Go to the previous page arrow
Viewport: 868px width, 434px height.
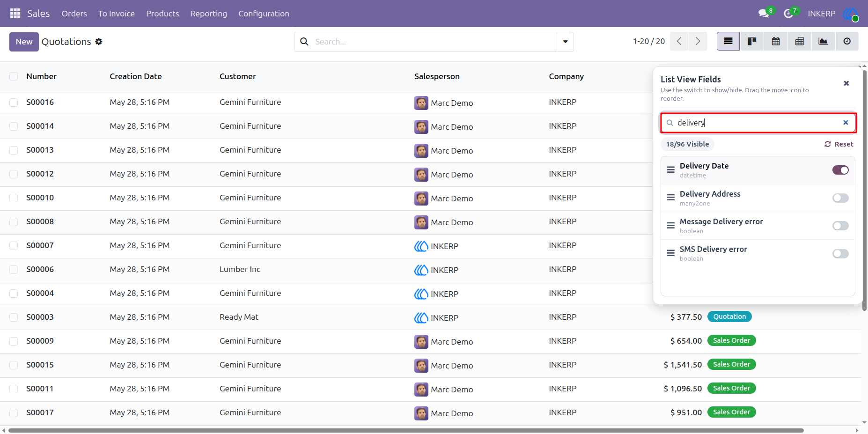679,41
